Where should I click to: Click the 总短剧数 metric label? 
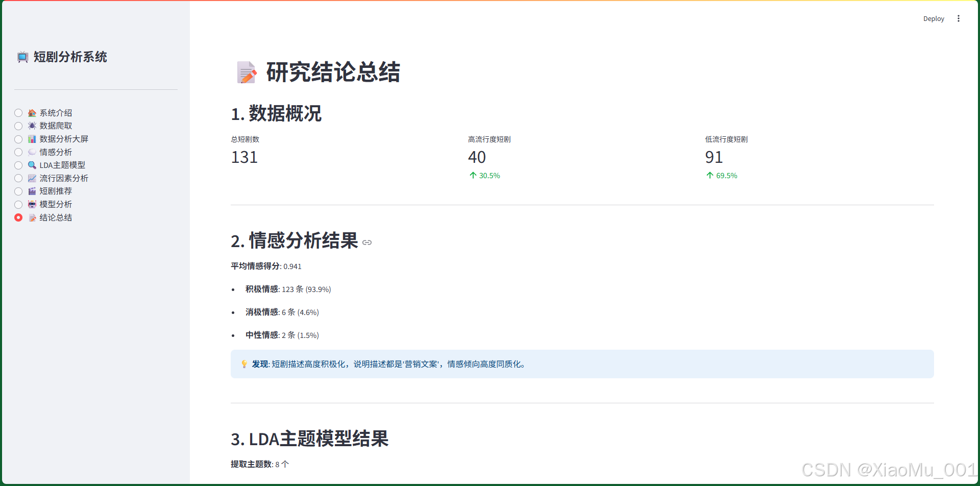pos(246,139)
